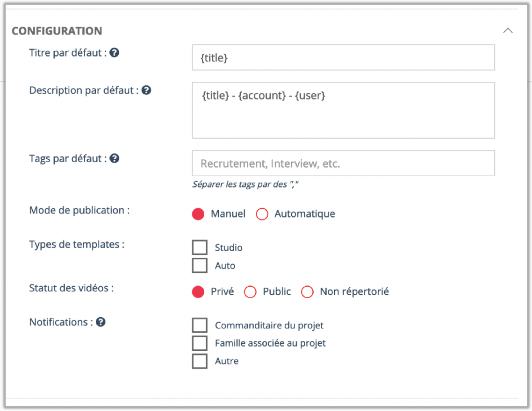Toggle the Autre notification checkbox
Viewport: 532px width, 411px height.
200,361
